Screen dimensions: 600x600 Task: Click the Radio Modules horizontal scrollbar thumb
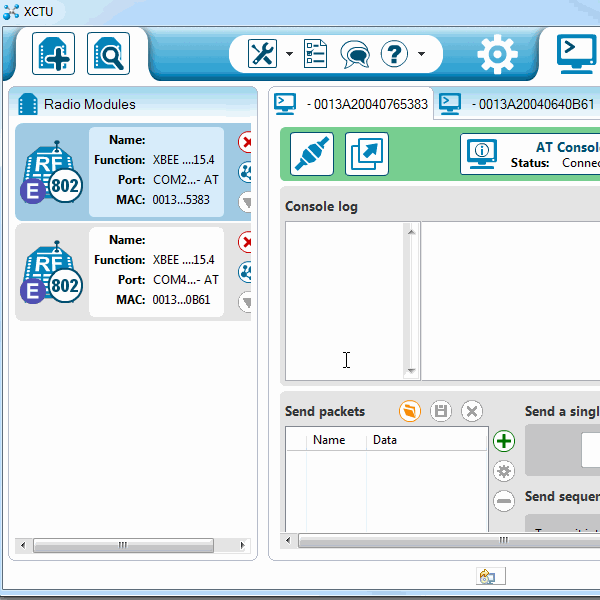point(123,545)
